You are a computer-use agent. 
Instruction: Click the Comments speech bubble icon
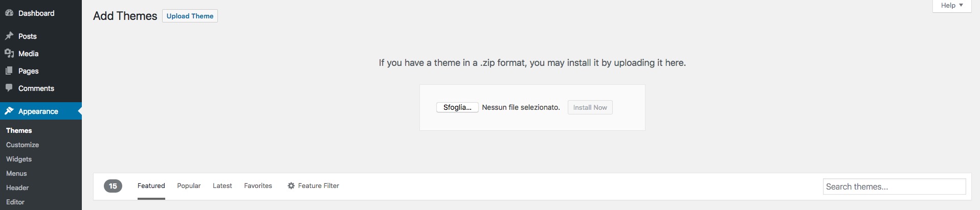point(9,88)
